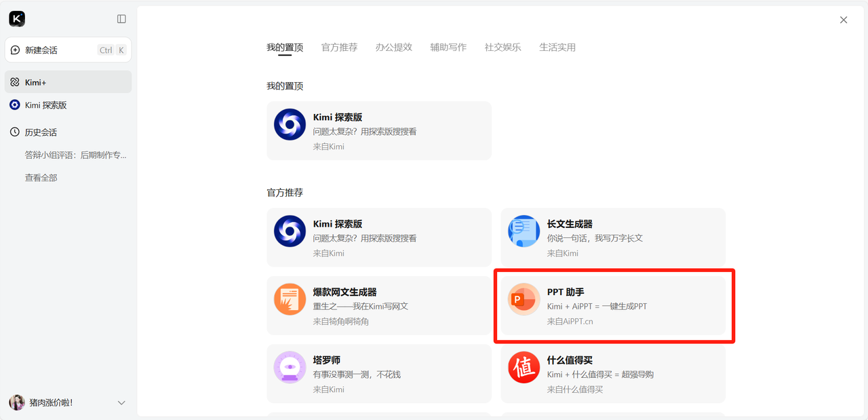Click the 长文生成器 document icon
Viewport: 868px width, 420px height.
[524, 231]
